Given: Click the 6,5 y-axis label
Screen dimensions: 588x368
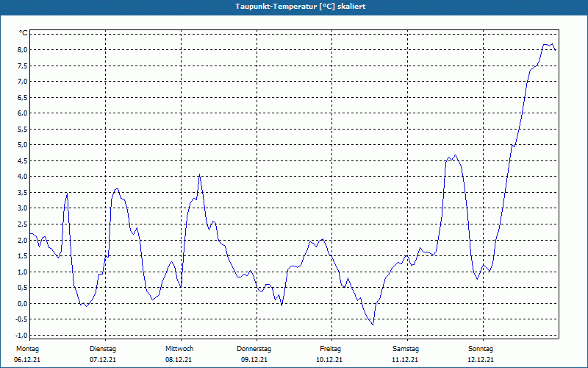Looking at the screenshot, I should [x=23, y=98].
